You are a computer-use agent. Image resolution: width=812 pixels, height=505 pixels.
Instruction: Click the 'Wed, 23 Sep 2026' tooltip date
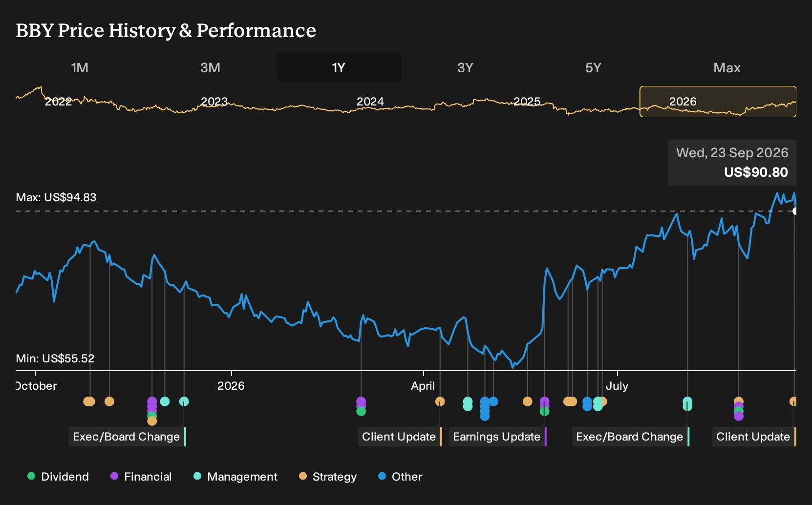(x=732, y=153)
